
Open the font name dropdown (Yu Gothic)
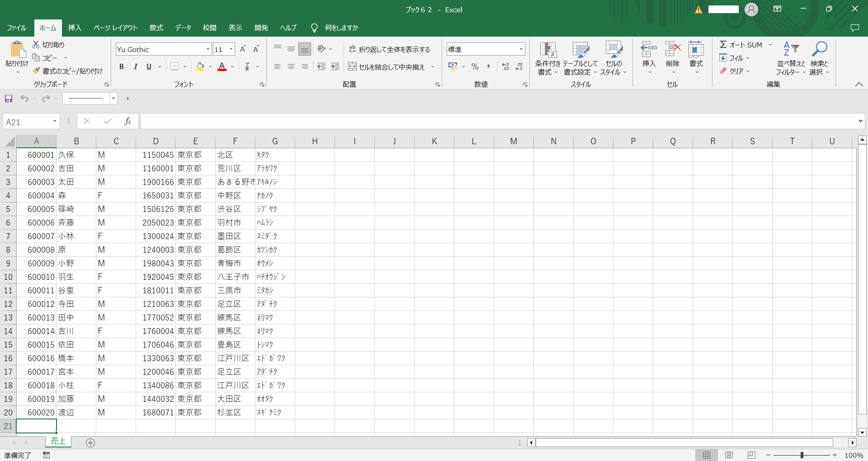208,49
